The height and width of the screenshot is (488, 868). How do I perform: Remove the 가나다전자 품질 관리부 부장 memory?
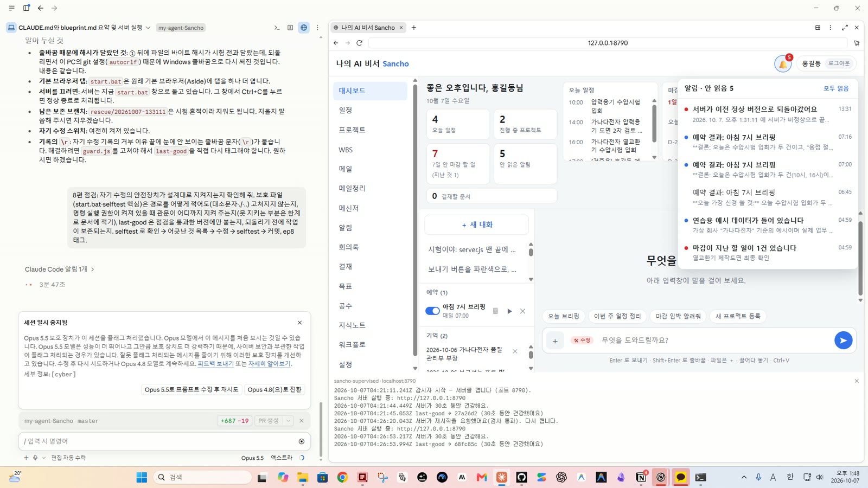(x=515, y=351)
